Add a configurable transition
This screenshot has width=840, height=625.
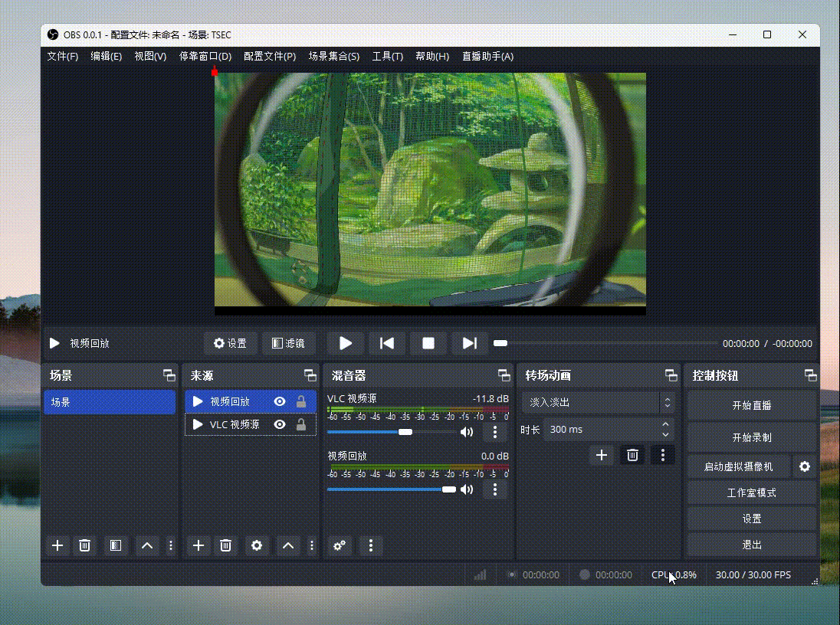pyautogui.click(x=602, y=455)
